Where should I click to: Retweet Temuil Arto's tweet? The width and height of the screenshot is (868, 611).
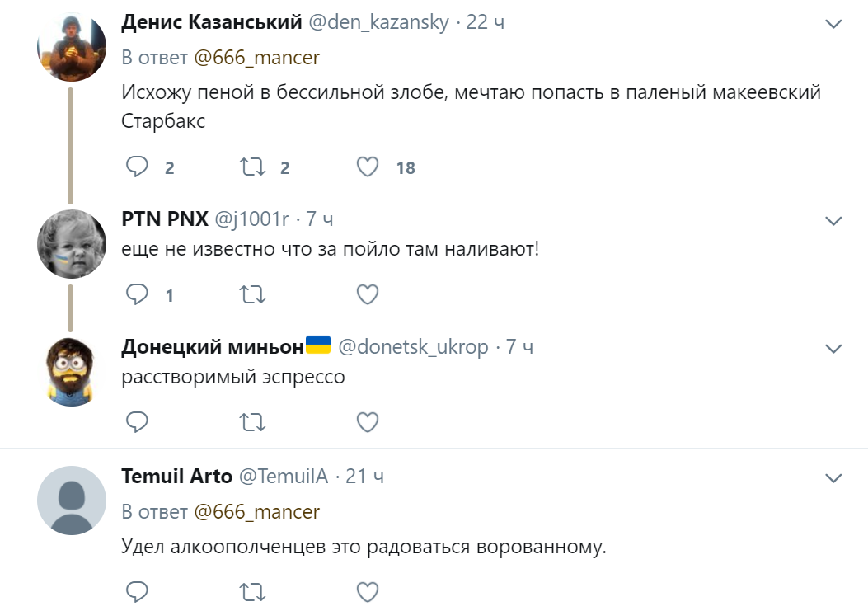point(251,591)
